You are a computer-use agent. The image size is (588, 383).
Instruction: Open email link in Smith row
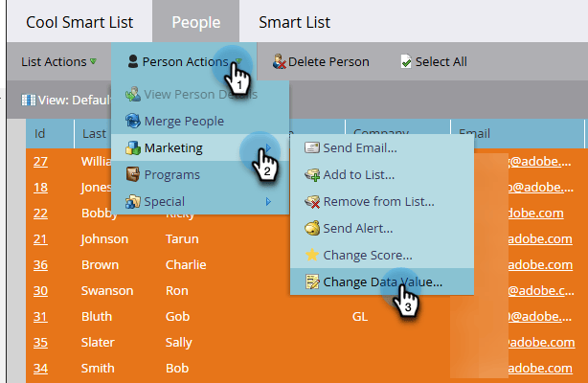click(x=540, y=369)
